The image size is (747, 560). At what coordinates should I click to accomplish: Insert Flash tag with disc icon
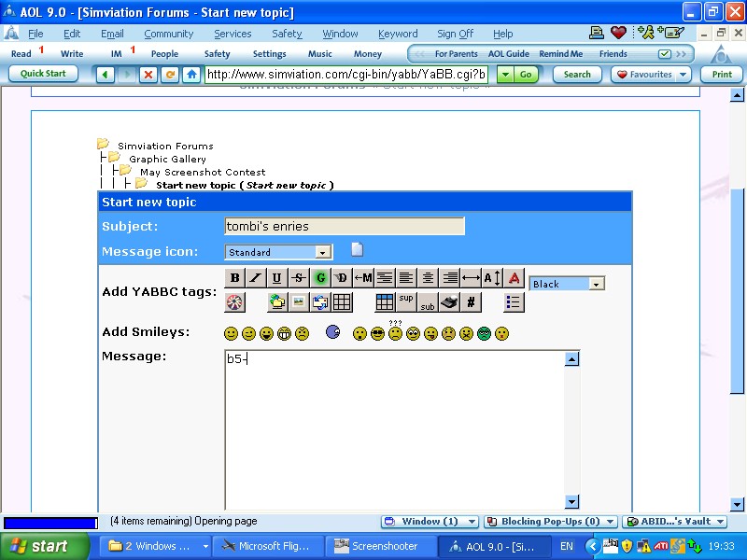click(235, 302)
